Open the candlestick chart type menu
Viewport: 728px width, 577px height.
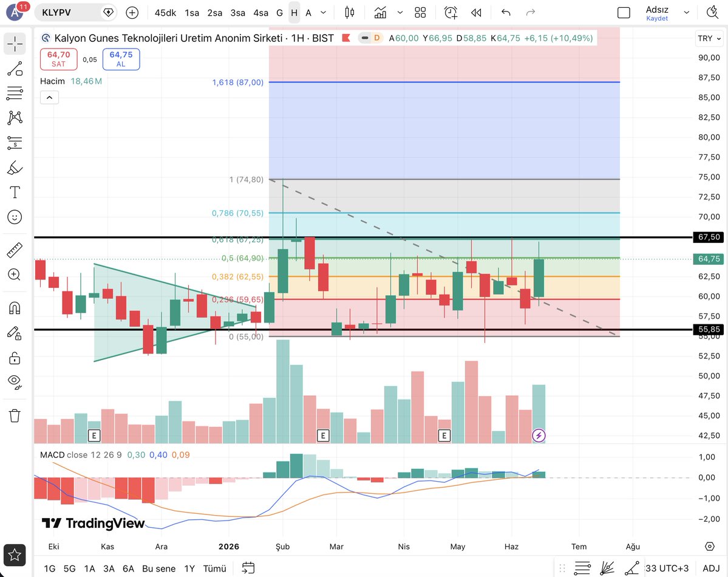(x=350, y=13)
